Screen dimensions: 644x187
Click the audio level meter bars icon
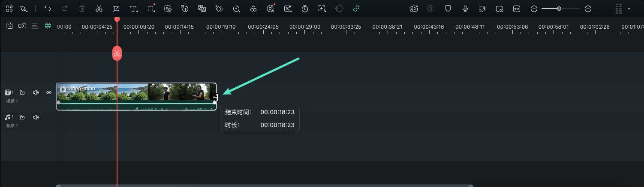(618, 9)
